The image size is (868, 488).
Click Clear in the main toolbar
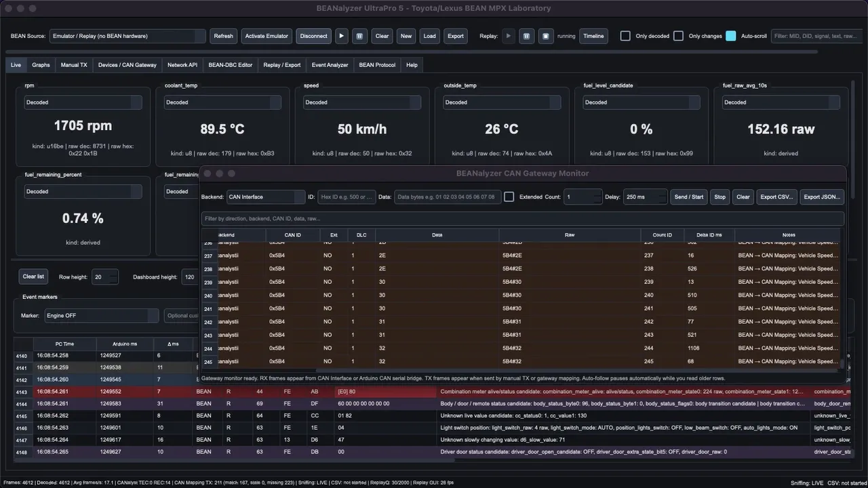pyautogui.click(x=382, y=36)
